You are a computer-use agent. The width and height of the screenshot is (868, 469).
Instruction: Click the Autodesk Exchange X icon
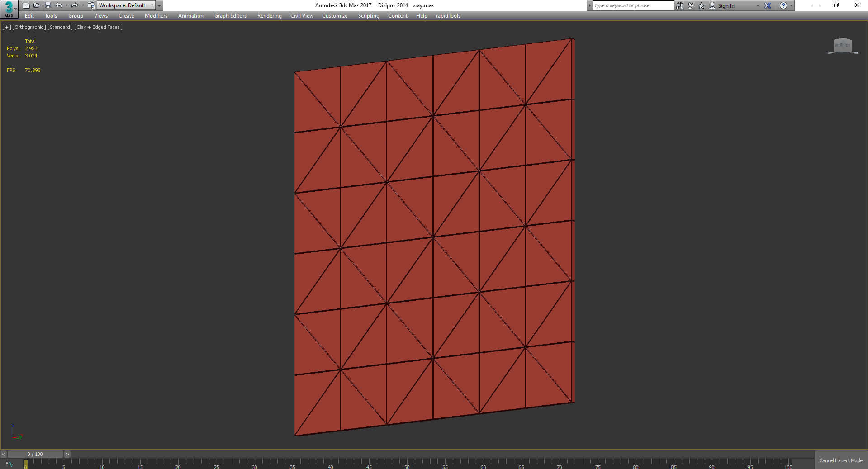768,5
